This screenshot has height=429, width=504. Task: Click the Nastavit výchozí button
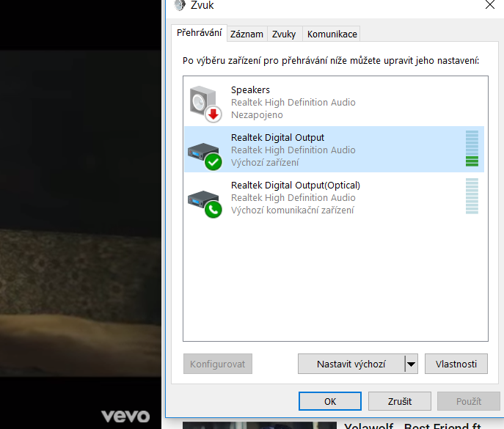(x=351, y=364)
